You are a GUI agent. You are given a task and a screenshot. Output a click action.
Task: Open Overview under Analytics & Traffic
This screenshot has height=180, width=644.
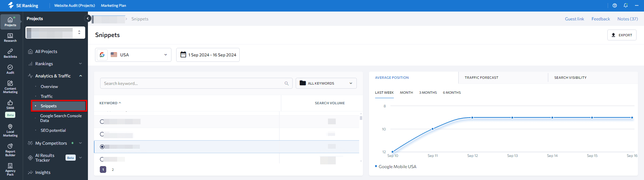click(x=49, y=87)
